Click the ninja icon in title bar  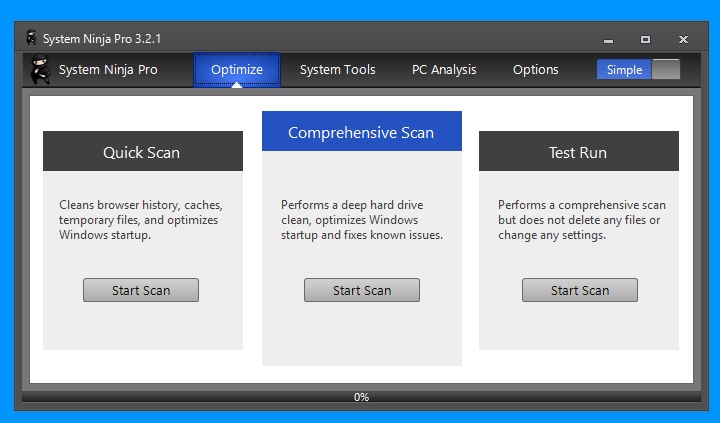pos(31,38)
